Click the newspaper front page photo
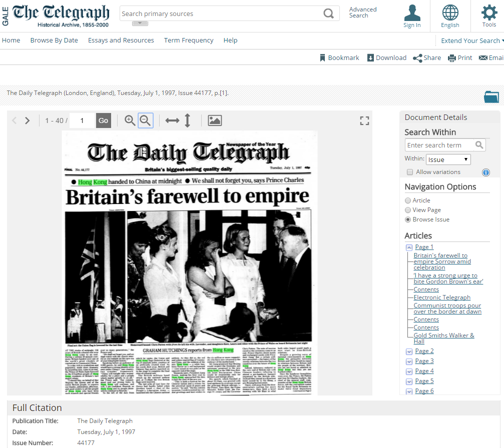 coord(188,276)
